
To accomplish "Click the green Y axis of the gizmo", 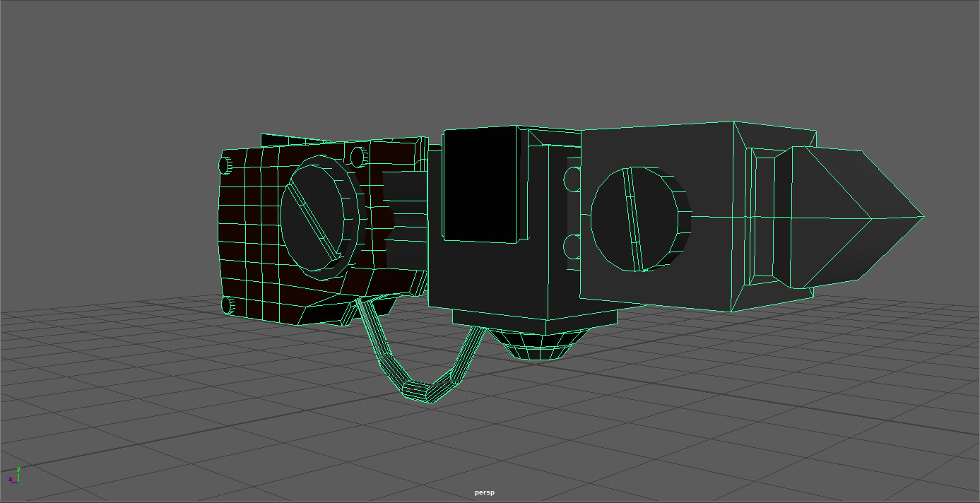I will coord(18,477).
